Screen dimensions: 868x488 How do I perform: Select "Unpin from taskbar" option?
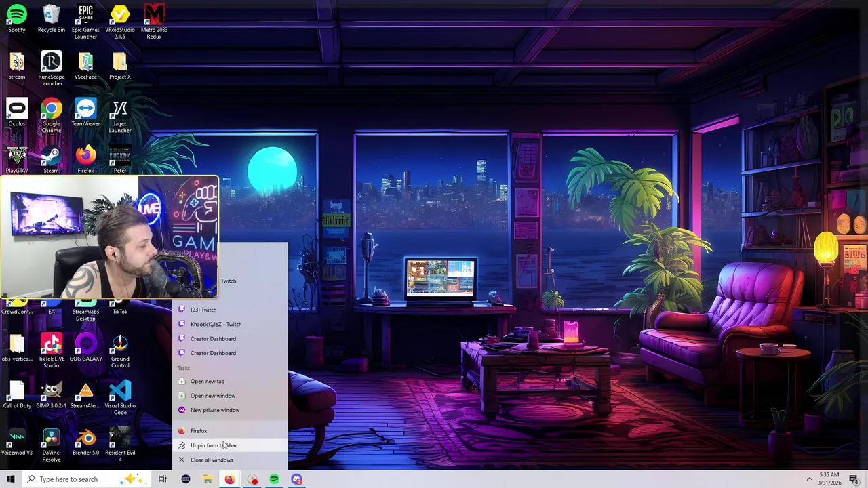(230, 445)
